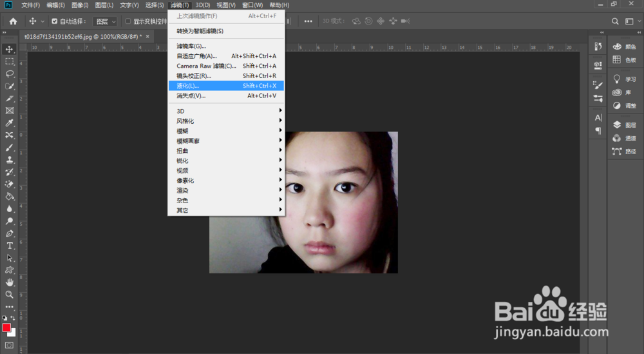Open the Layers panel (图层)

coord(624,125)
